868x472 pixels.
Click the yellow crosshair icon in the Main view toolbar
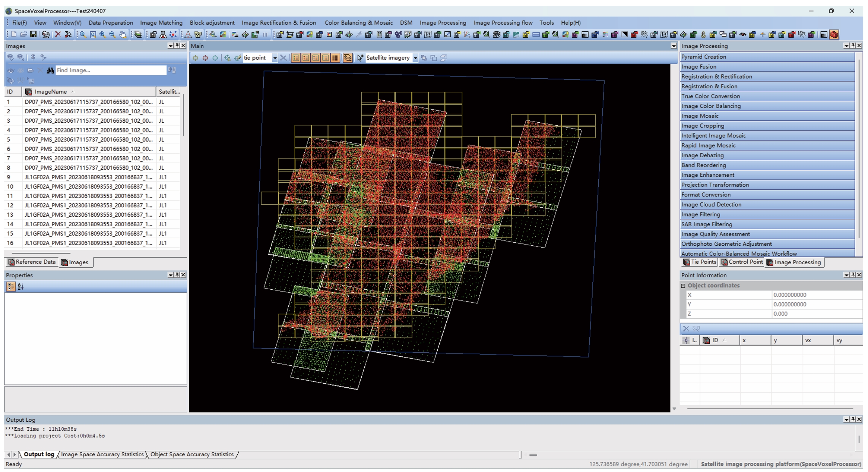coord(195,58)
